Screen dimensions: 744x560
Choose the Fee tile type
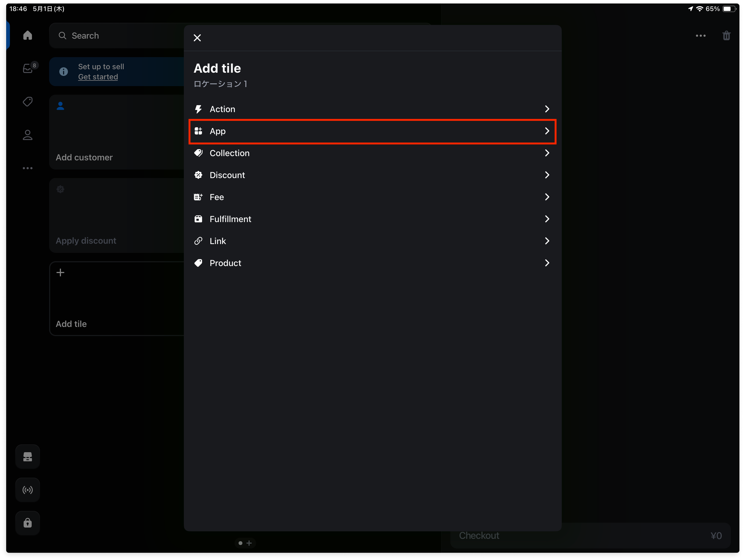[372, 197]
